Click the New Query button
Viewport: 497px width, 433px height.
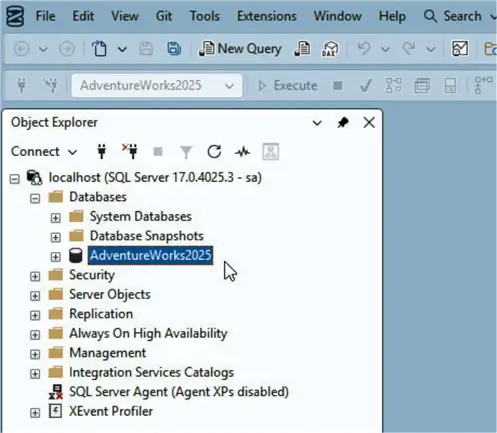tap(240, 49)
